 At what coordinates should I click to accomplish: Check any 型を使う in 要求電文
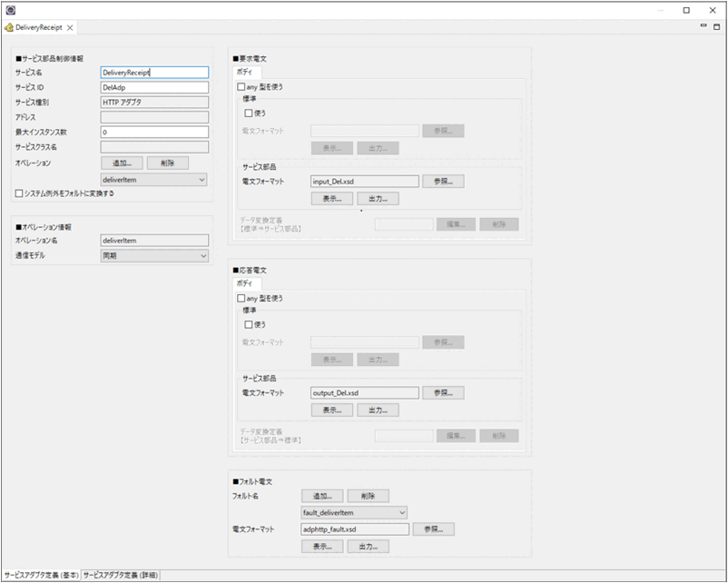(241, 87)
